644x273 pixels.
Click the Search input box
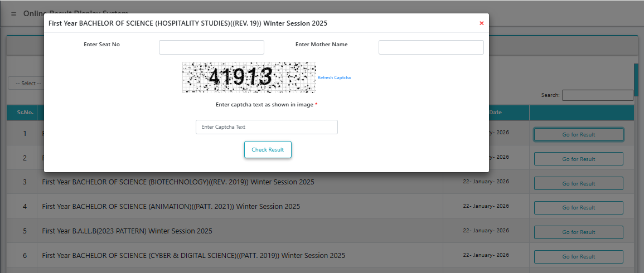[x=597, y=95]
